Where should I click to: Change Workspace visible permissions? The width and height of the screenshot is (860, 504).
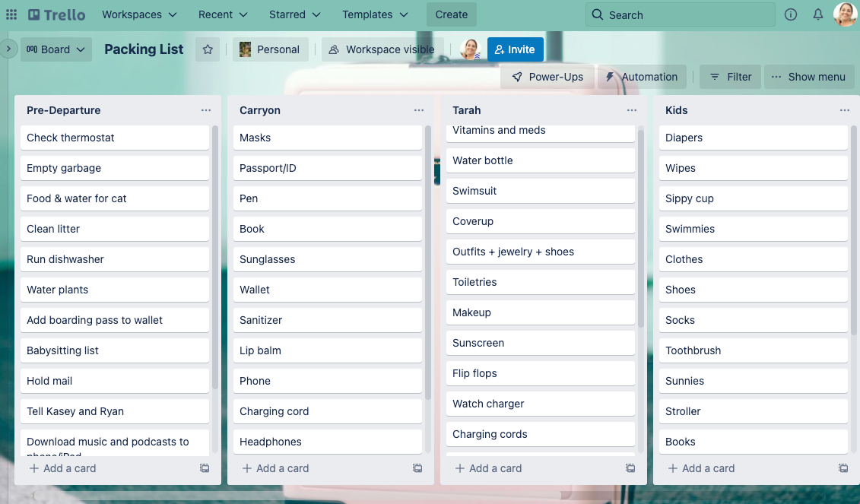(382, 49)
